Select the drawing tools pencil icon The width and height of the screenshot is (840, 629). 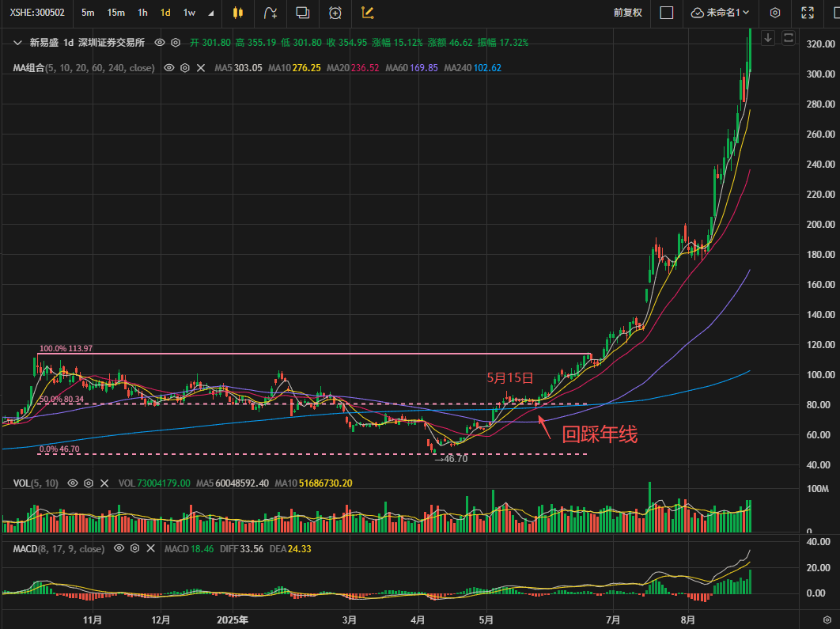click(x=367, y=13)
